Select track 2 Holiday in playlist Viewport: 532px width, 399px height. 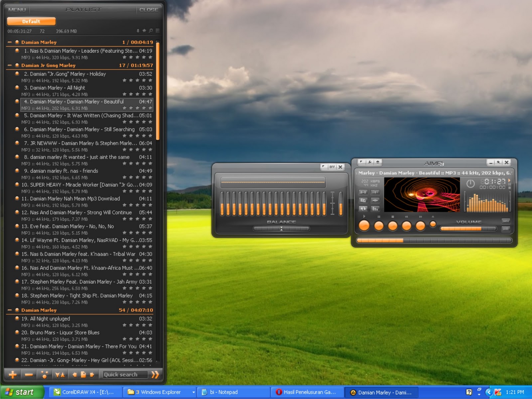(x=86, y=77)
